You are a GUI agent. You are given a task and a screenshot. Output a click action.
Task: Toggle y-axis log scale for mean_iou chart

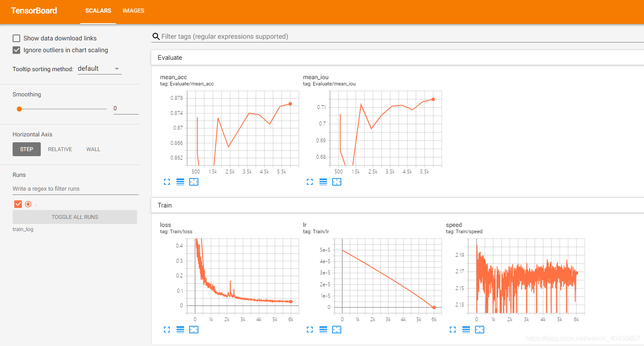[323, 182]
